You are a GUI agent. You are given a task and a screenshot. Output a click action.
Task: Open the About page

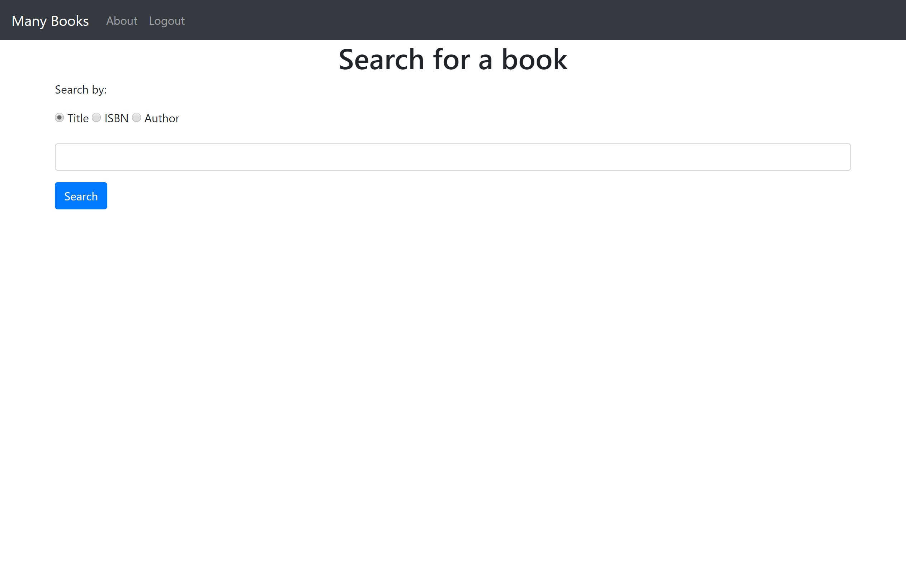pyautogui.click(x=122, y=20)
